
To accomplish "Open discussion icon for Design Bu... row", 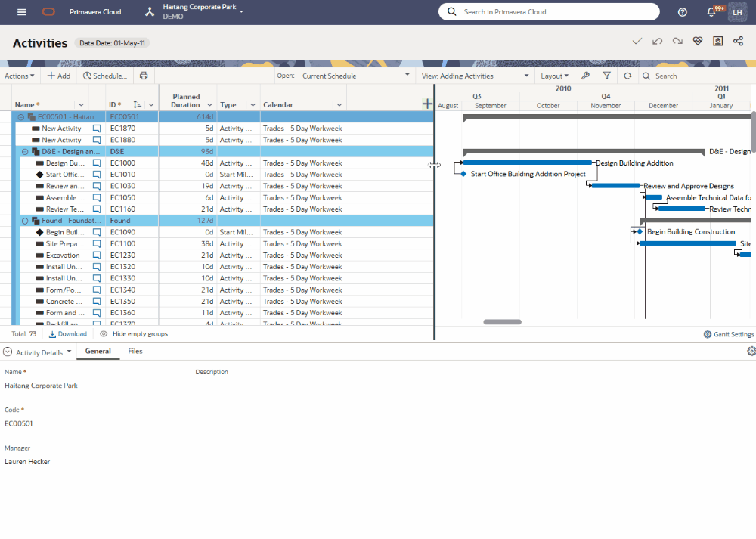I will coord(97,163).
